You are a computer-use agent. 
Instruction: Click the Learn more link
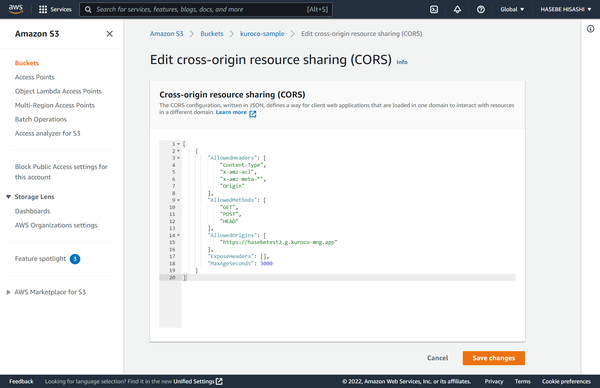231,112
